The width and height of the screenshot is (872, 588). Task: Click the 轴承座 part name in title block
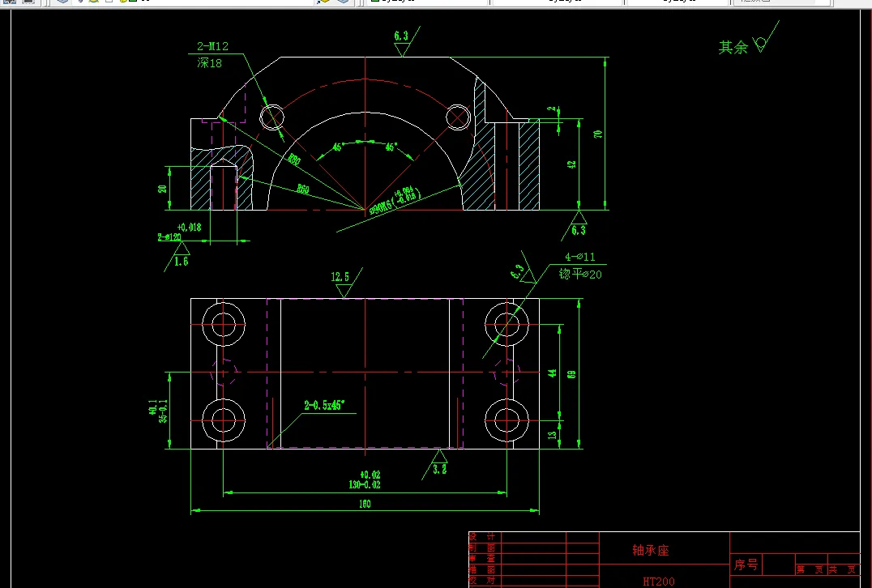(650, 550)
